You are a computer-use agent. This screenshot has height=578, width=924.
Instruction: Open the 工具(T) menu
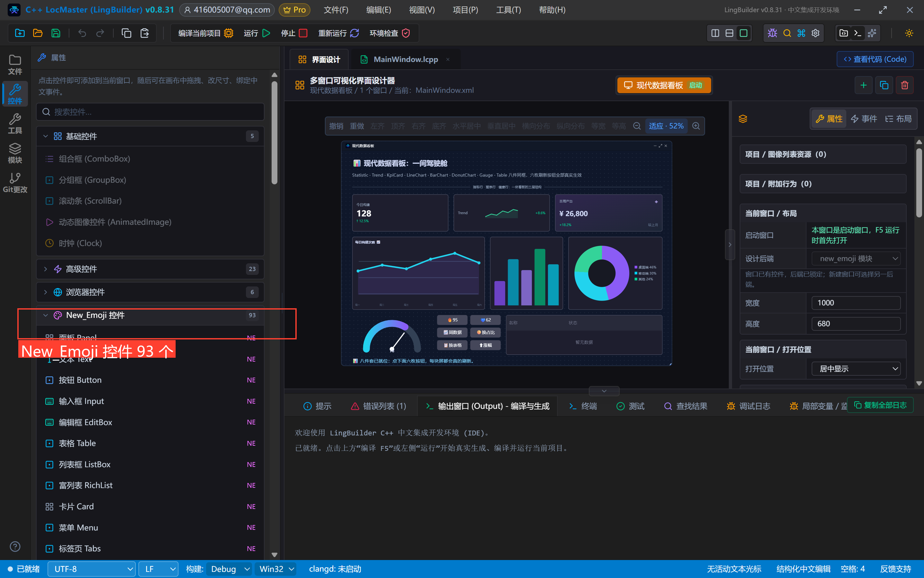coord(508,10)
